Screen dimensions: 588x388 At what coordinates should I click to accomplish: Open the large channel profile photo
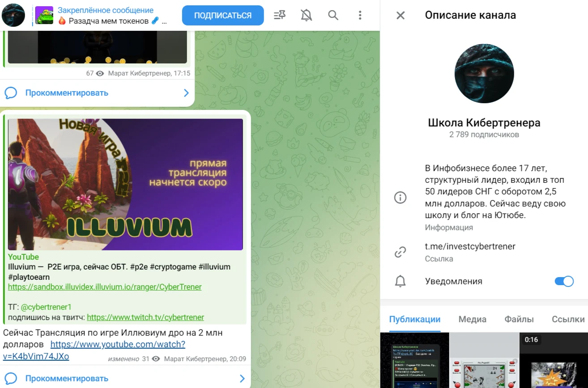pyautogui.click(x=484, y=74)
